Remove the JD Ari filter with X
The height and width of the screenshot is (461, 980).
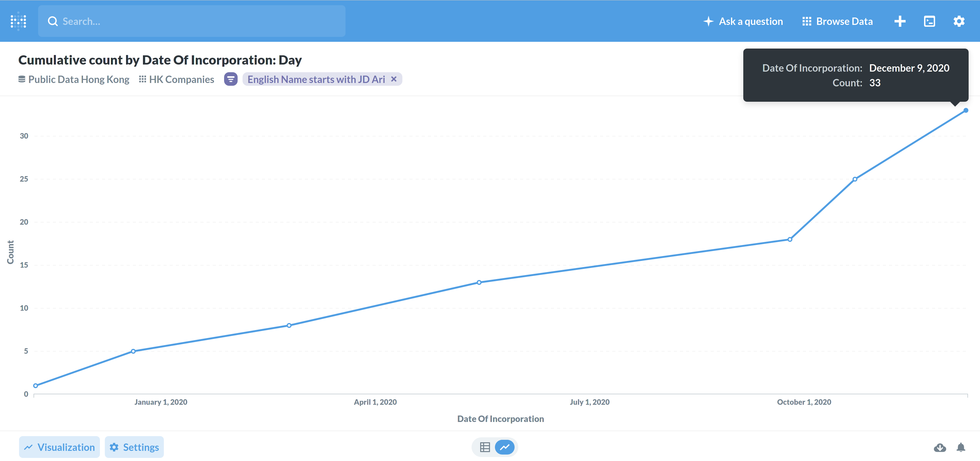(394, 79)
